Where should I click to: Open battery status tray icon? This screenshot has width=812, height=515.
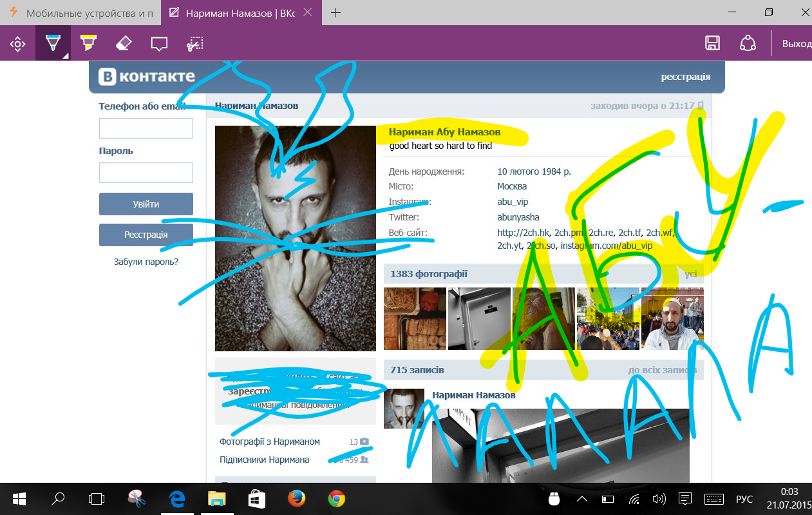608,499
